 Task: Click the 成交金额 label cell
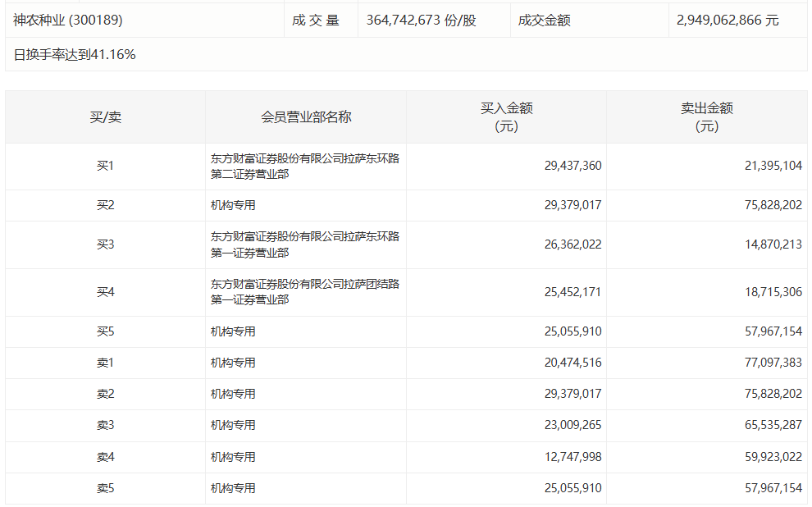click(544, 20)
